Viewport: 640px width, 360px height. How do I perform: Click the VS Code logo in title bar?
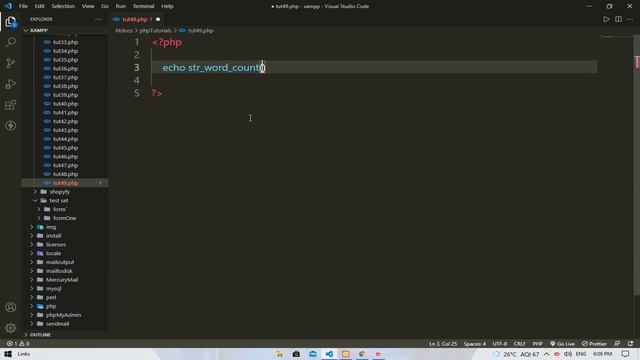[8, 6]
